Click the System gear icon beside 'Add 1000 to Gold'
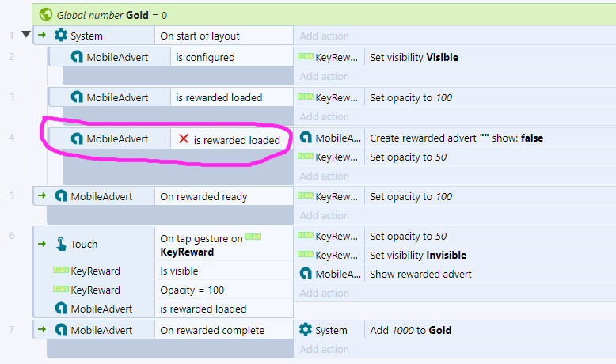 306,329
